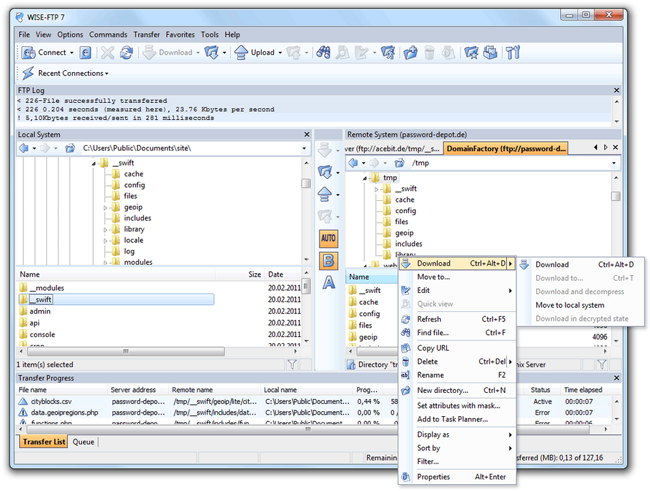Enable binary transfer mode B button
The height and width of the screenshot is (491, 650).
pyautogui.click(x=328, y=261)
